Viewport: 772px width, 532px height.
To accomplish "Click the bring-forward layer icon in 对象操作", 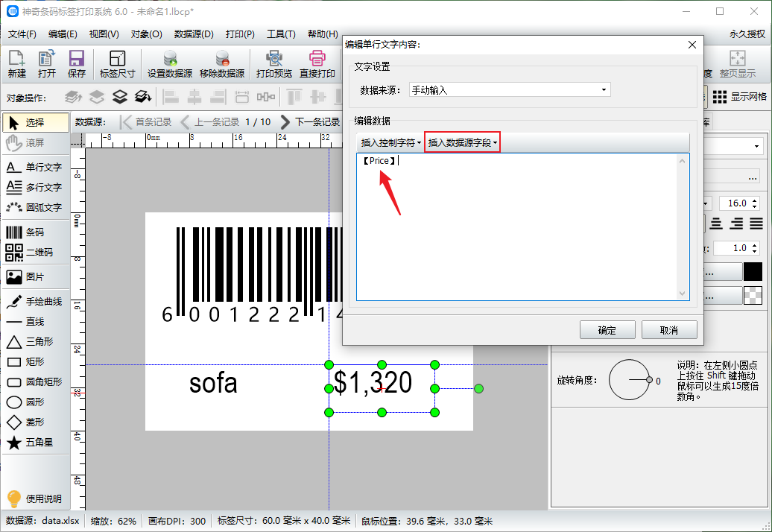I will (x=97, y=97).
